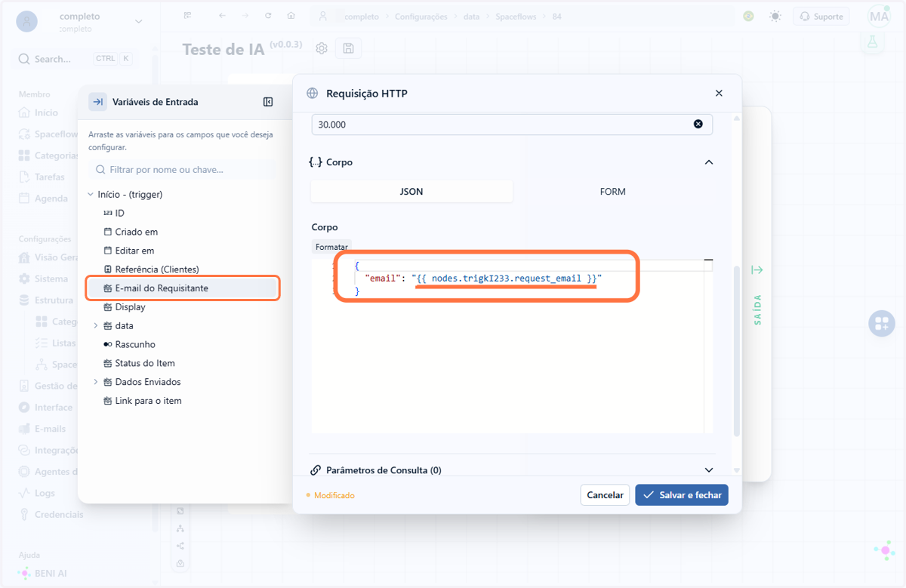This screenshot has width=906, height=588.
Task: Click the Parâmetros de Consulta link icon
Action: click(316, 470)
